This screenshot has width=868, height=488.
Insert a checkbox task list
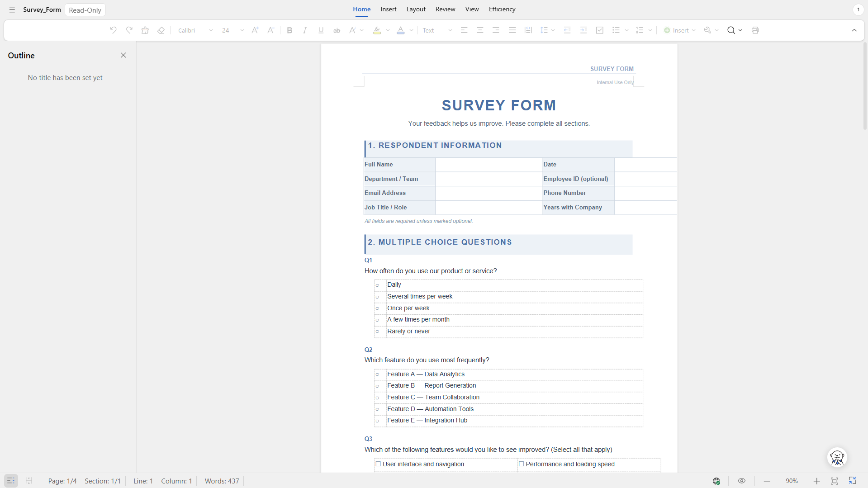tap(600, 30)
